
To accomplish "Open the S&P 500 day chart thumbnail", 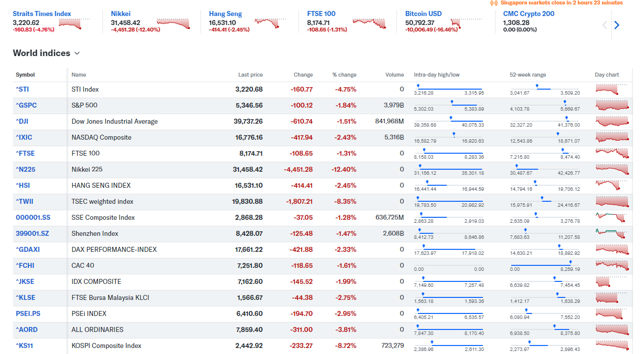I will (612, 105).
